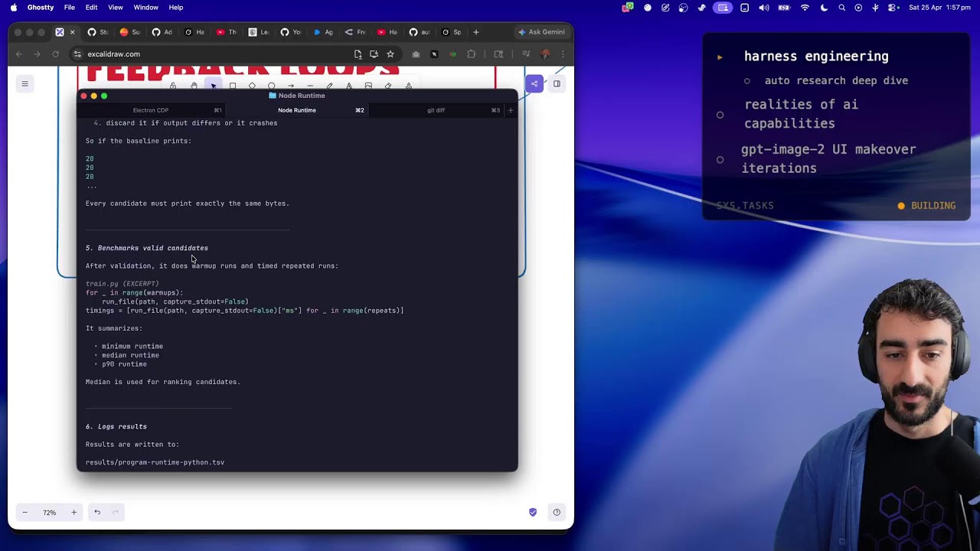Toggle the Excalidraw library sidebar

pyautogui.click(x=557, y=84)
